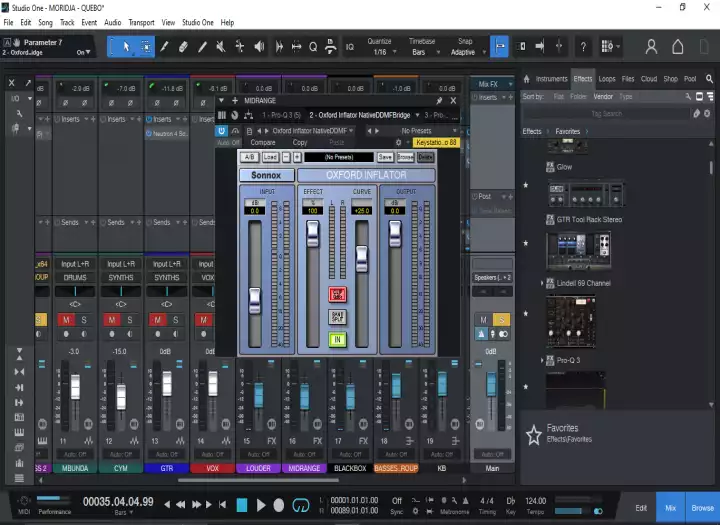Click the Tag Search field
The height and width of the screenshot is (525, 720).
pos(606,113)
